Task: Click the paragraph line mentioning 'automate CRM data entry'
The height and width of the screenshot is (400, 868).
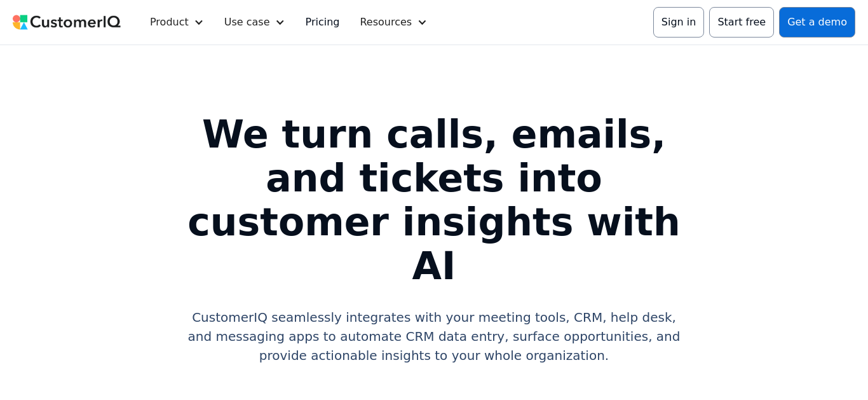Action: tap(434, 336)
